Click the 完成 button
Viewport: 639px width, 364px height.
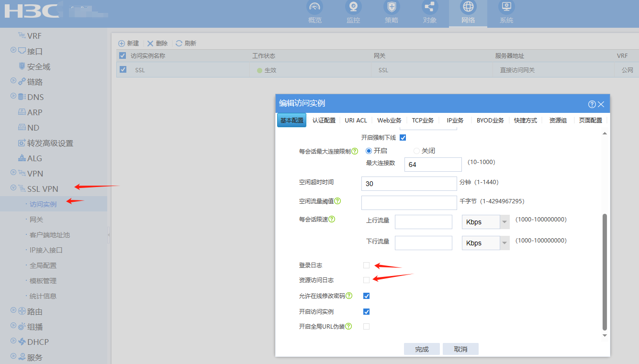pyautogui.click(x=422, y=349)
